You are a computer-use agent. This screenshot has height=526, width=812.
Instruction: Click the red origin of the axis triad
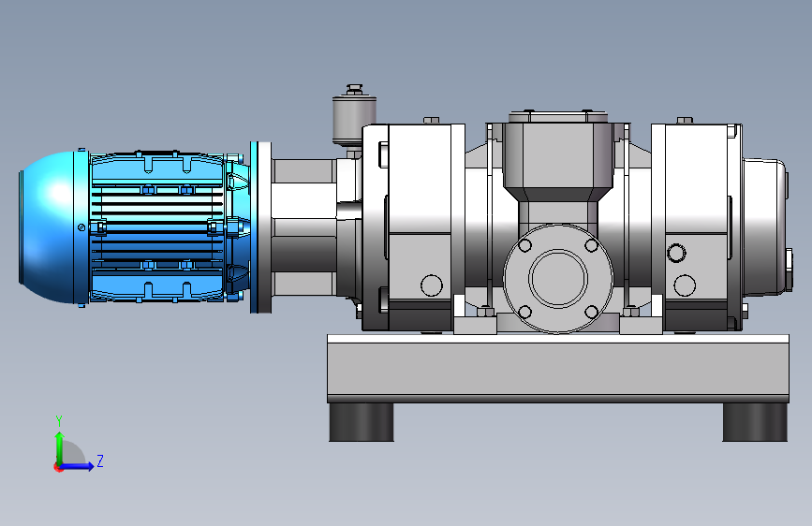(58, 467)
